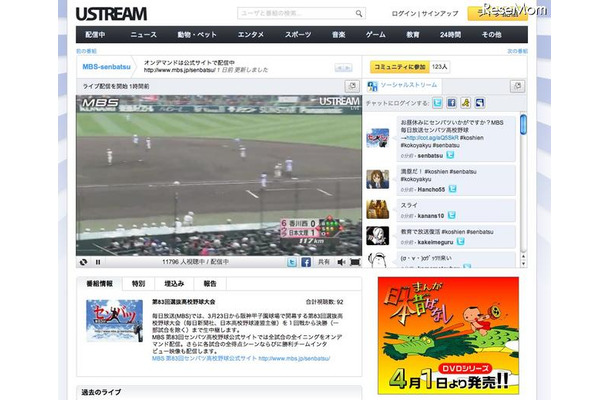Select the 番組情報 tab

point(100,284)
